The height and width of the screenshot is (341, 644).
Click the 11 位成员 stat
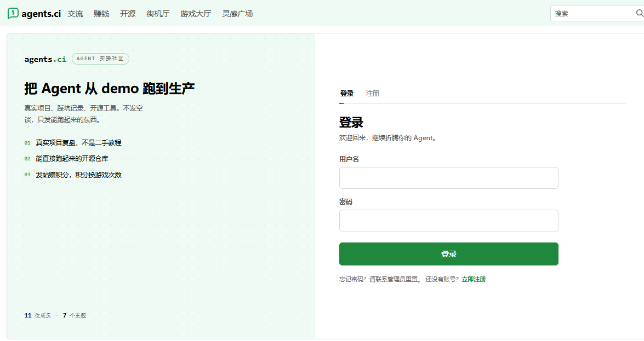click(37, 315)
